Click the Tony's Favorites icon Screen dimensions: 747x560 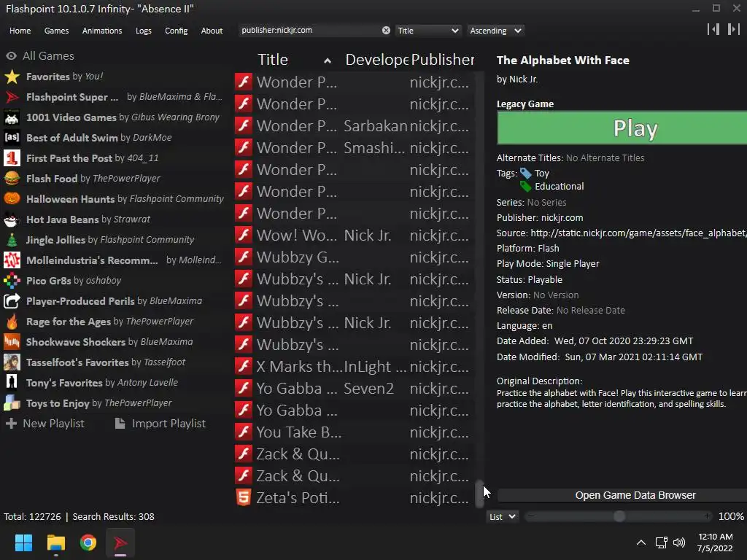point(12,383)
